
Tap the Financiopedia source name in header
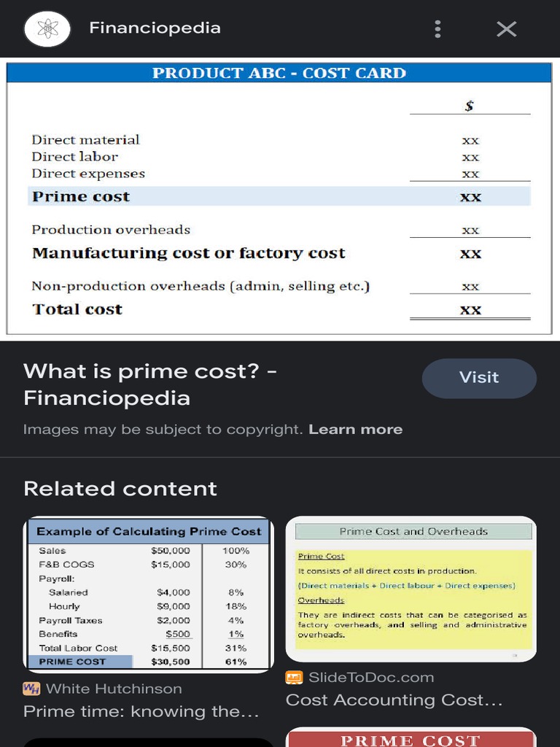pos(155,28)
